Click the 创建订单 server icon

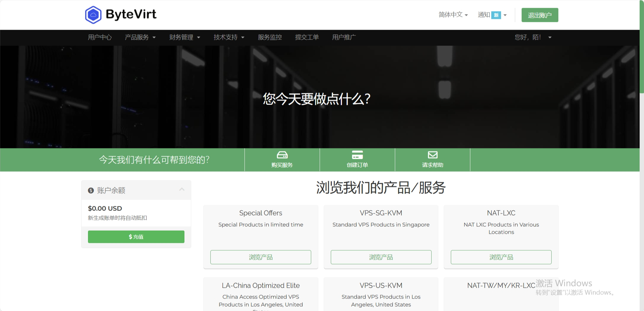[357, 155]
